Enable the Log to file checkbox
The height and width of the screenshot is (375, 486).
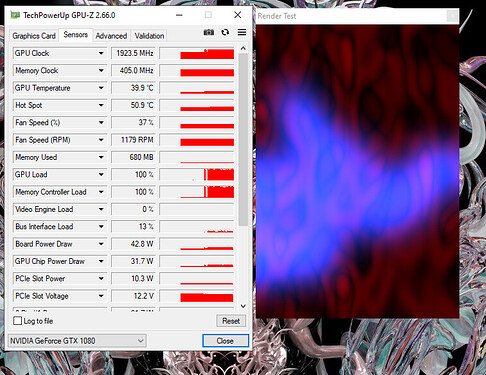point(17,321)
